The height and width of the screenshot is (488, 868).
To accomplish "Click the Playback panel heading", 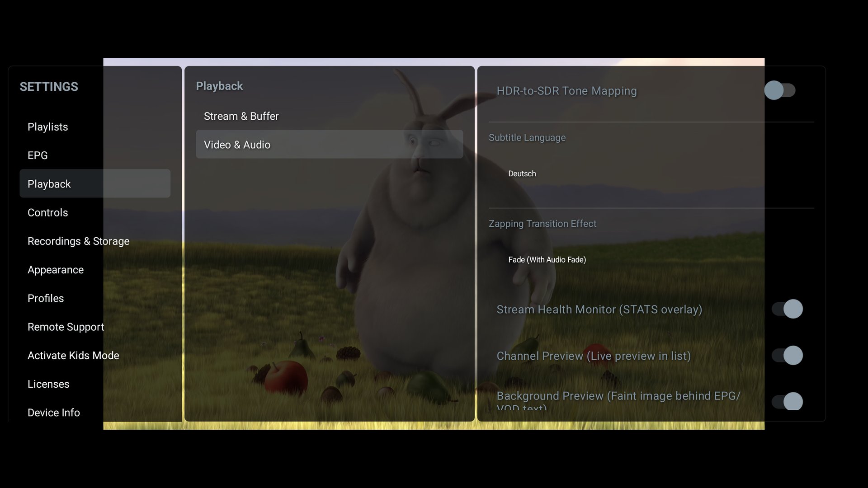I will 219,86.
